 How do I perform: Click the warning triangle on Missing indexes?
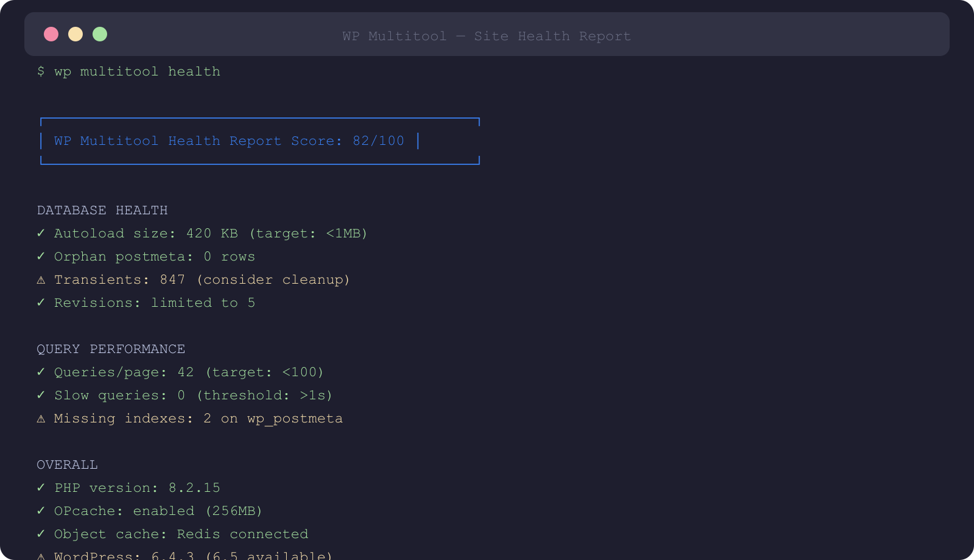coord(41,418)
